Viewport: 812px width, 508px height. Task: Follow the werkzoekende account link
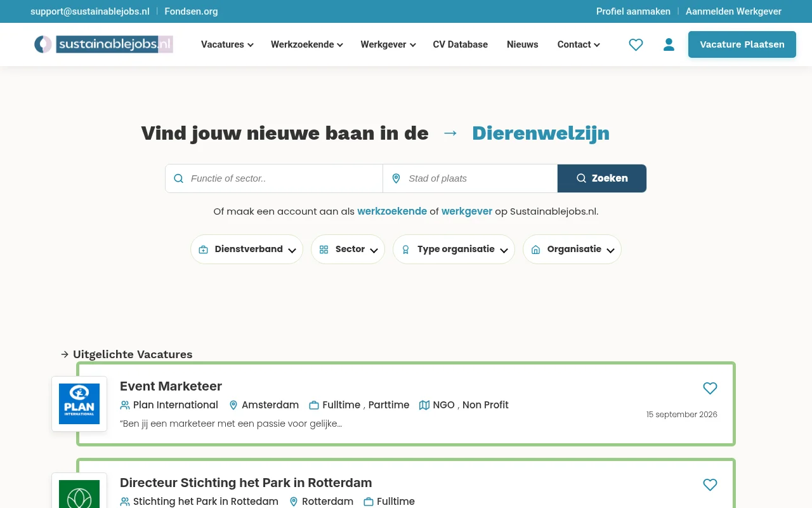(x=392, y=211)
